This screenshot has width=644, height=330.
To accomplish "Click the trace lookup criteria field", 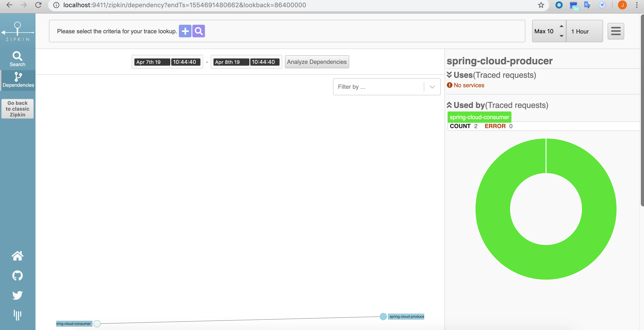I will coord(287,31).
